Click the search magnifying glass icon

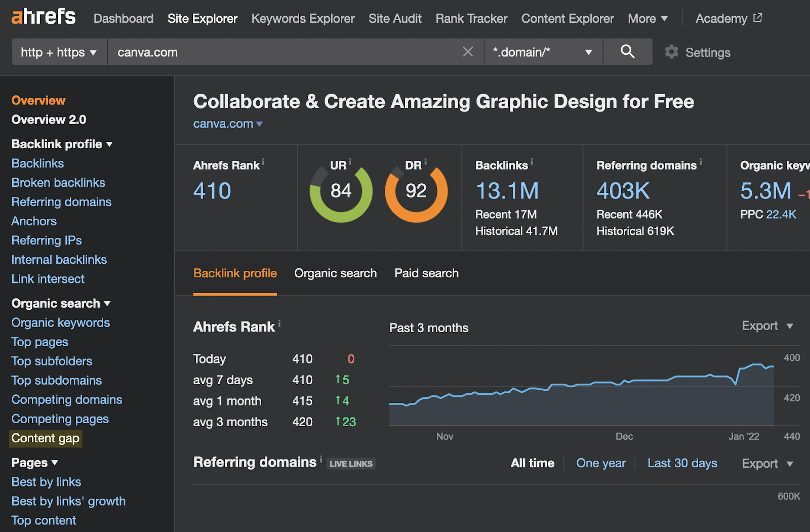coord(627,52)
